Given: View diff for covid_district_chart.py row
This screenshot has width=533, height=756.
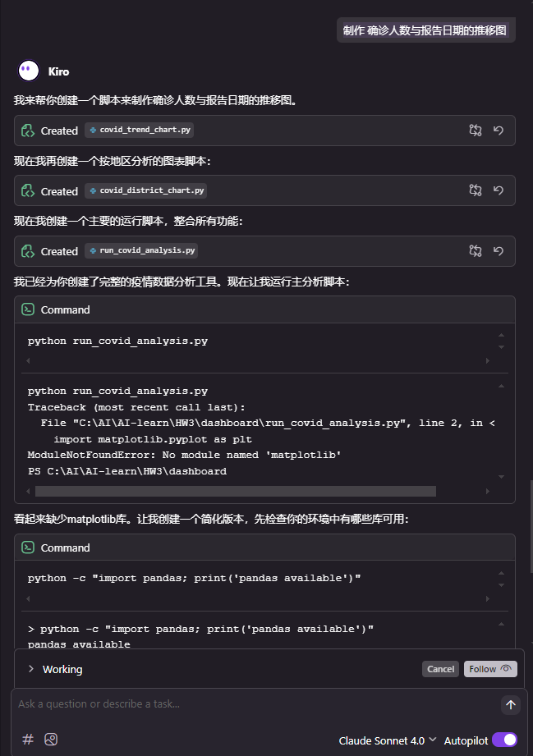Looking at the screenshot, I should pyautogui.click(x=476, y=190).
